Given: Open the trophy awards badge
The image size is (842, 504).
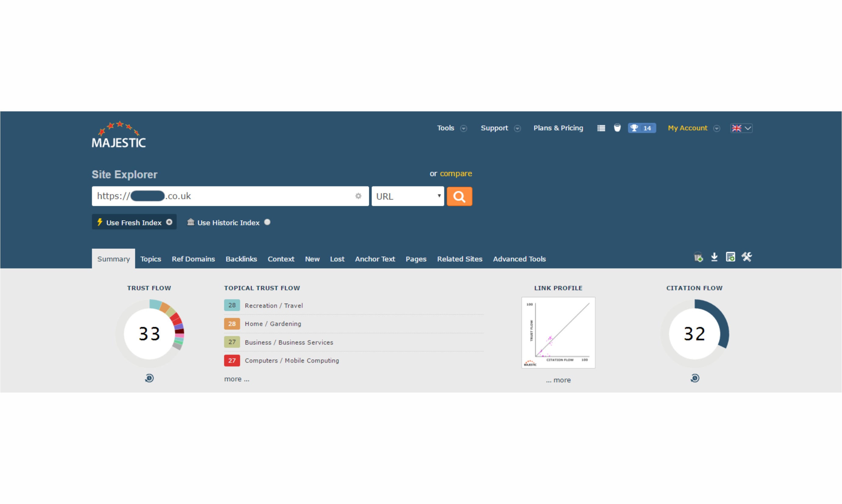Looking at the screenshot, I should click(641, 128).
